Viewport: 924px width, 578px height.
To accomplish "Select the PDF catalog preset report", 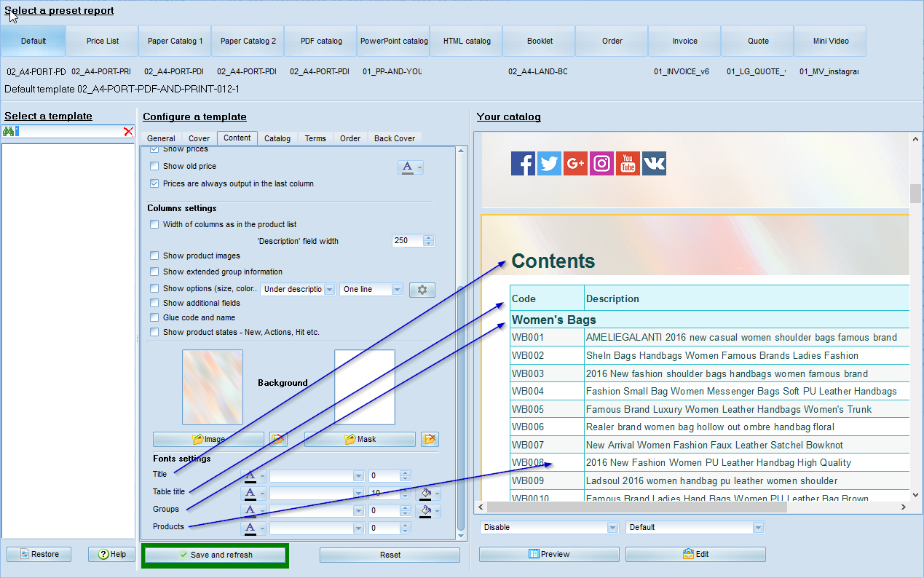I will pyautogui.click(x=321, y=41).
